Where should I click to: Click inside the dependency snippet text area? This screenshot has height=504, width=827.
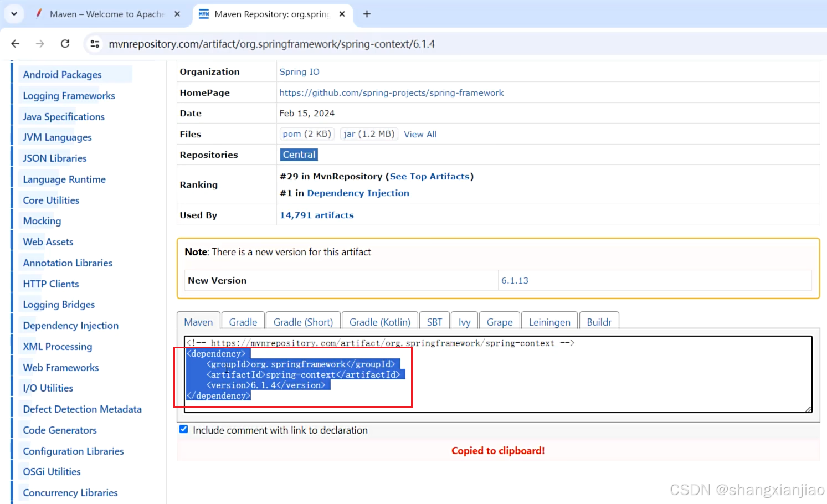pyautogui.click(x=498, y=374)
